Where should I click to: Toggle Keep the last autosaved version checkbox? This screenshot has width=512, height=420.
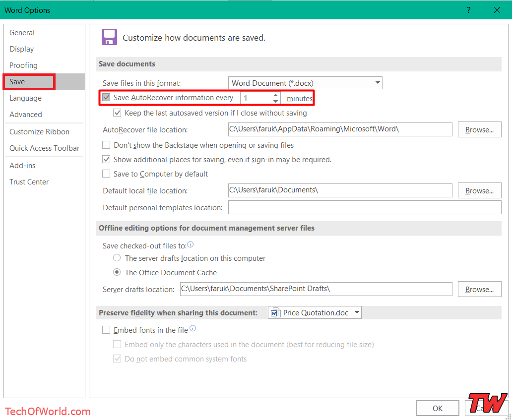coord(118,113)
